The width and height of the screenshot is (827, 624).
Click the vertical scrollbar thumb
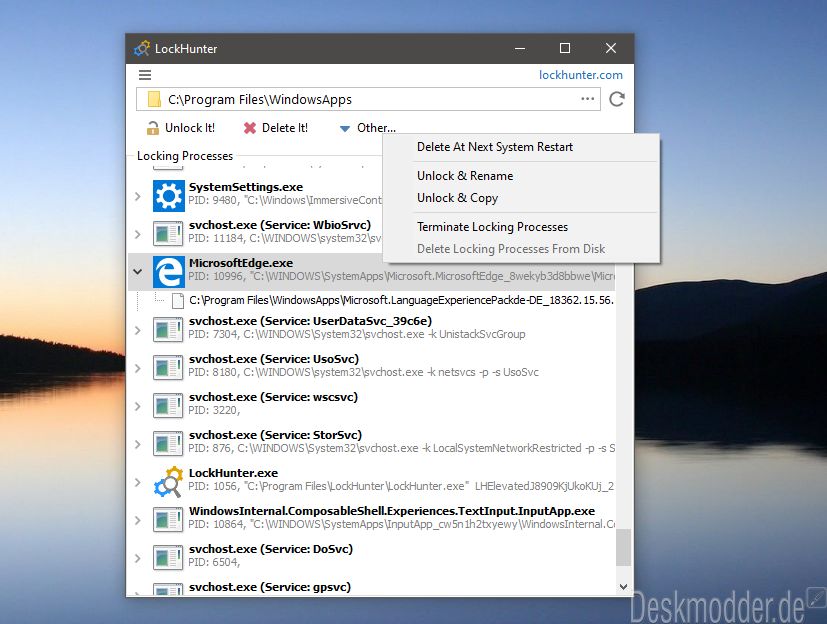point(623,547)
